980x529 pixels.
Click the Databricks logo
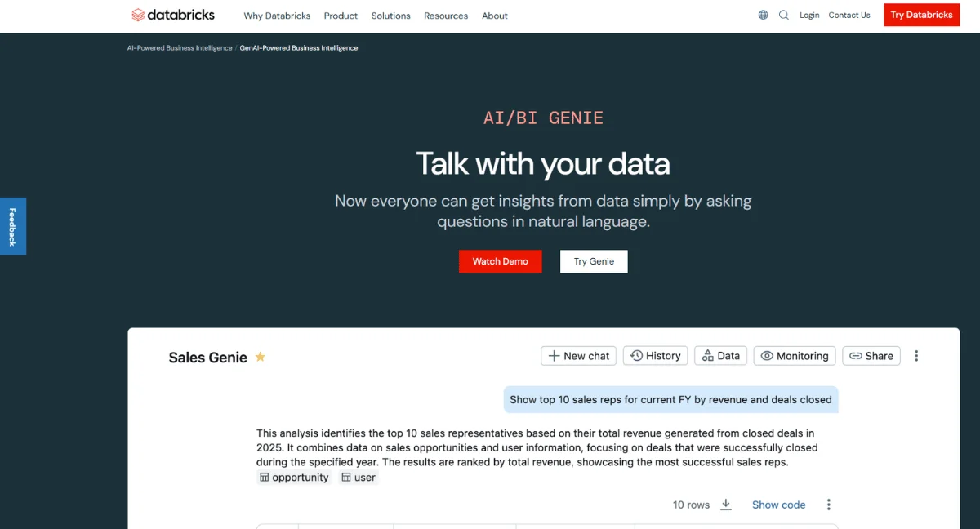click(172, 15)
